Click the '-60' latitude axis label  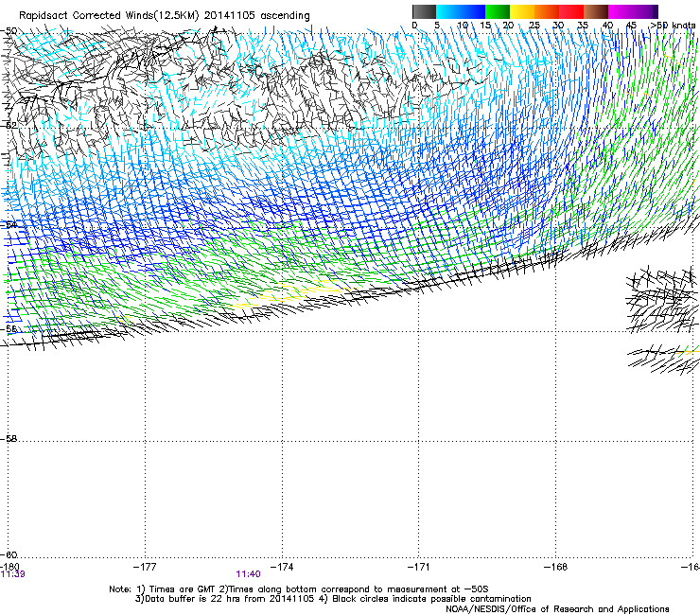(9, 554)
